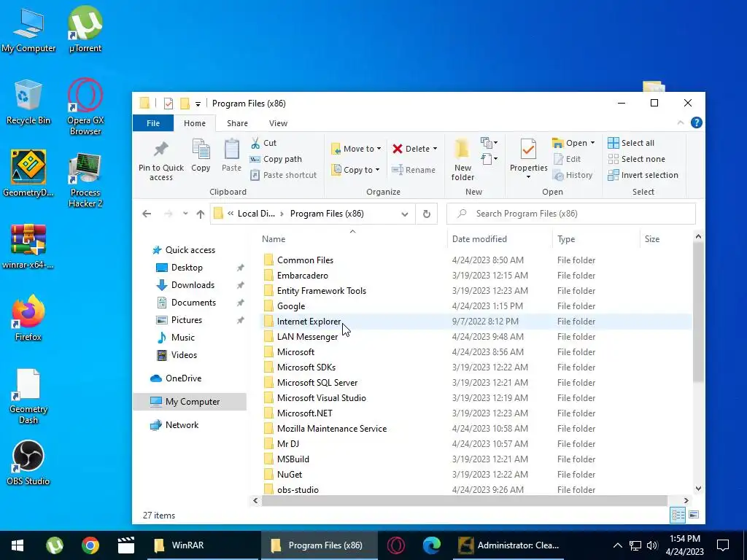Expand the Delete dropdown arrow

(x=435, y=149)
